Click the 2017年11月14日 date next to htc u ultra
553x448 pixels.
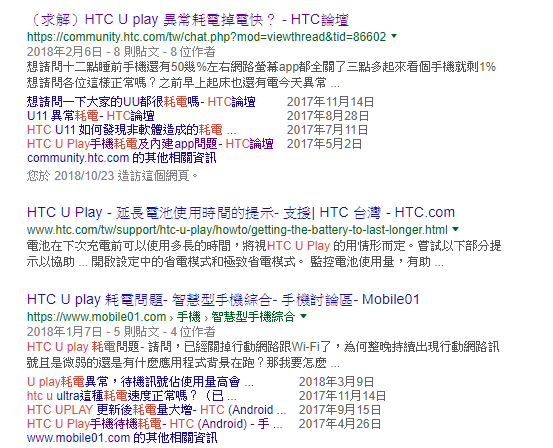pyautogui.click(x=342, y=396)
